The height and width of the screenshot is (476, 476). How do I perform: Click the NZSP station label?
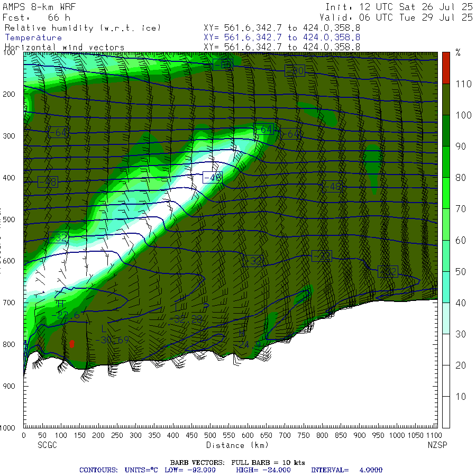437,445
